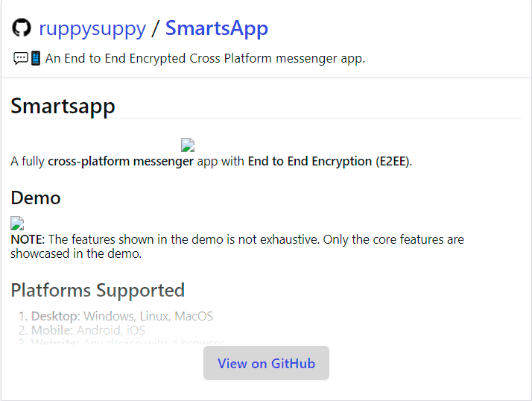532x401 pixels.
Task: Click the list item 'Desktop: Windows, Linux, MacOS'
Action: pyautogui.click(x=122, y=316)
